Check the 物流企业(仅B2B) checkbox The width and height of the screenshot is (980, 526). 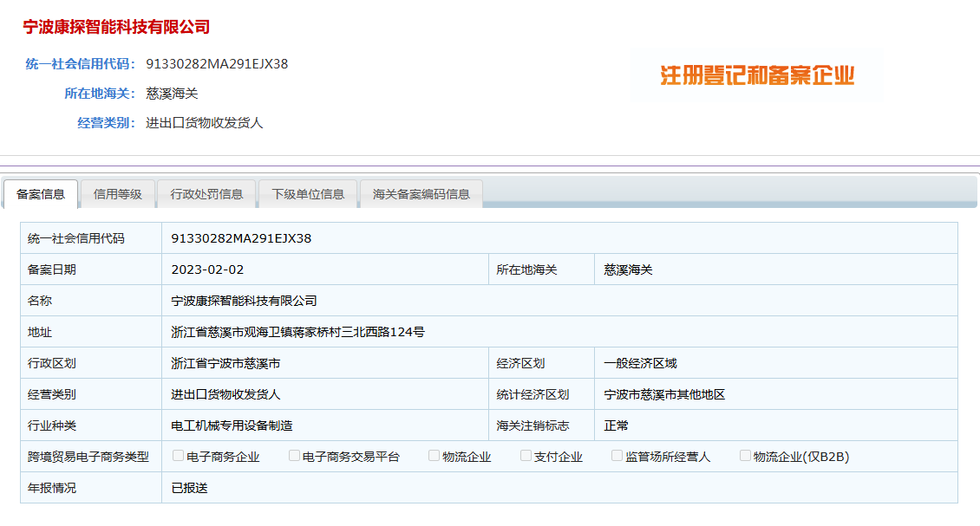tap(745, 456)
